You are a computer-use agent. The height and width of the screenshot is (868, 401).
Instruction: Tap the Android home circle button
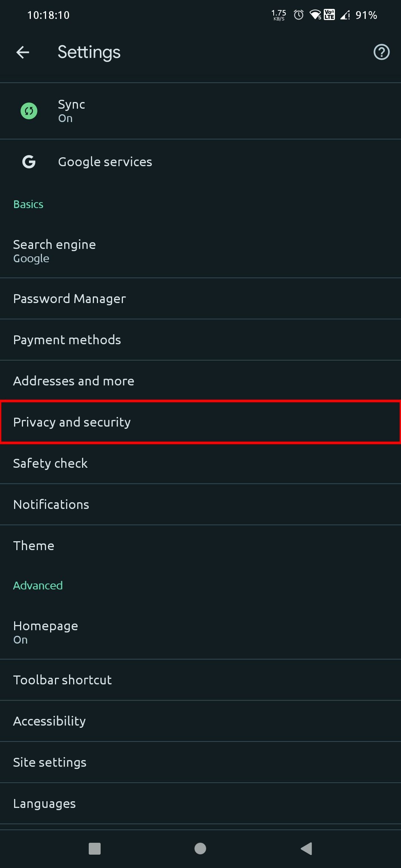[x=200, y=848]
